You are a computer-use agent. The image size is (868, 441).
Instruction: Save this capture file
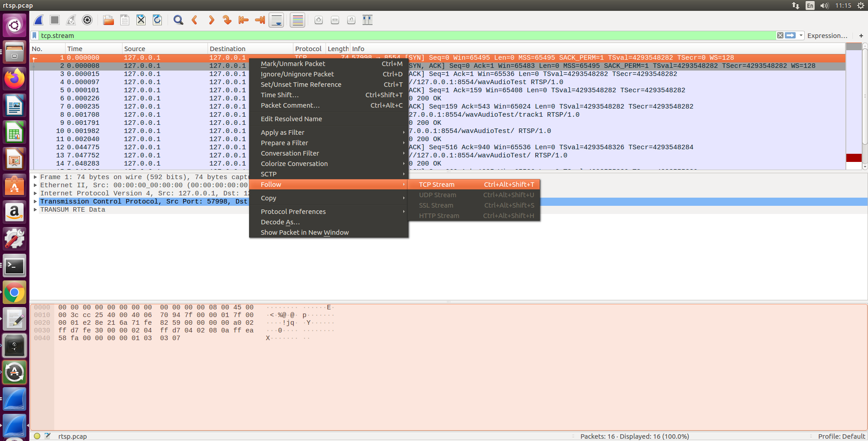(x=125, y=20)
